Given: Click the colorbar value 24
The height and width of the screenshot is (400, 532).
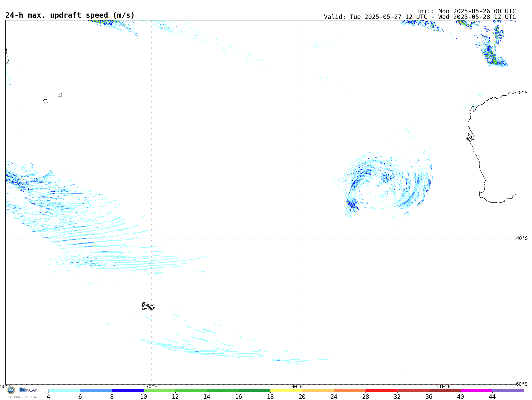Looking at the screenshot, I should point(334,397).
